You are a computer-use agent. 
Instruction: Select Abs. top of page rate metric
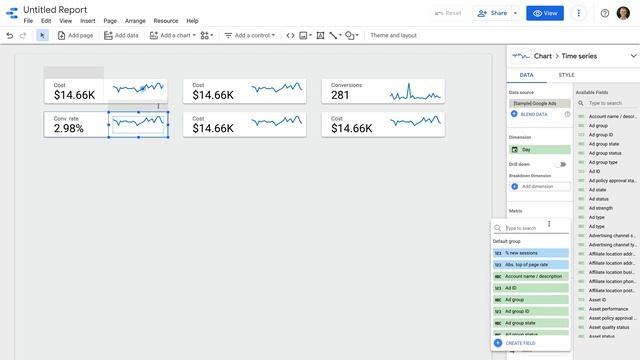coord(531,264)
